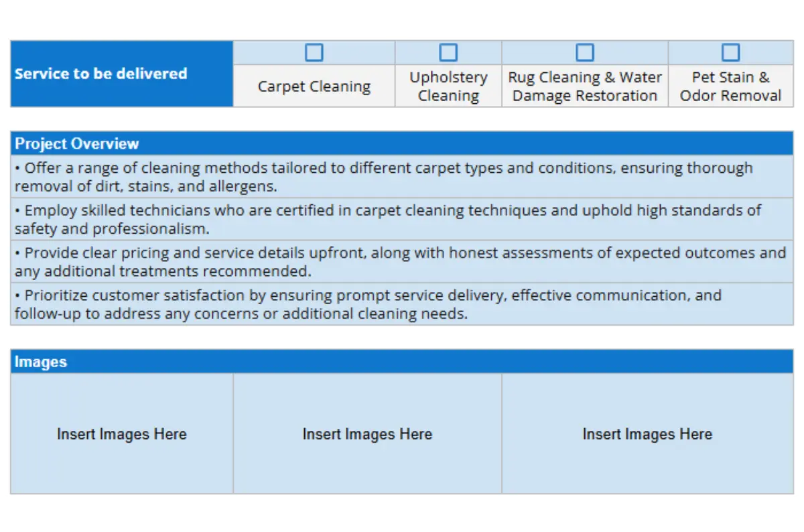Check the Carpet Cleaning checkbox
The image size is (804, 532).
314,53
